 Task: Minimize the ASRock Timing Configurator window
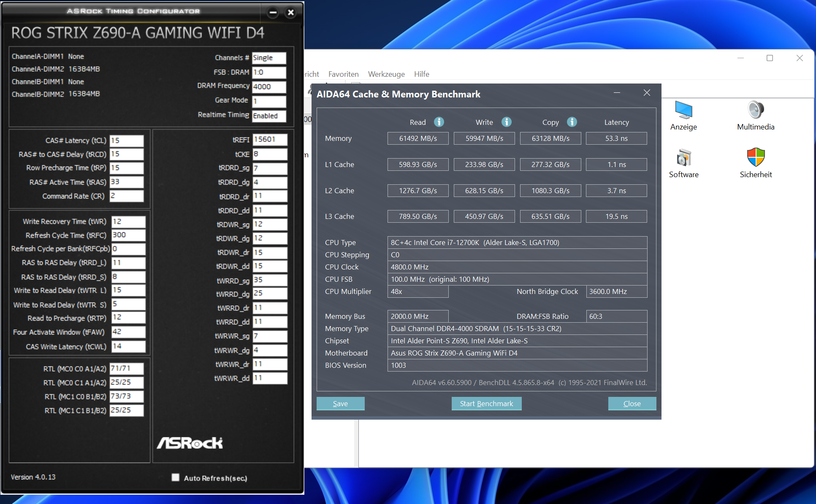click(x=273, y=12)
